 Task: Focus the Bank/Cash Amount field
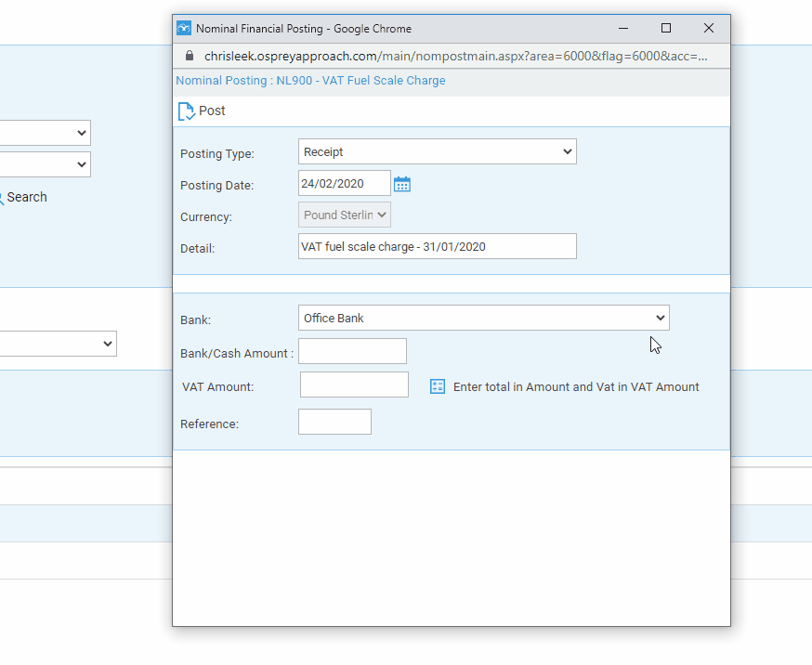pos(352,351)
